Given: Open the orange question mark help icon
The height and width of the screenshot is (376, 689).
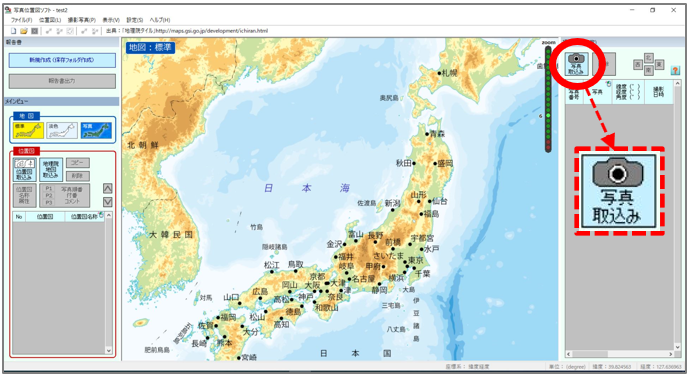Looking at the screenshot, I should (675, 70).
